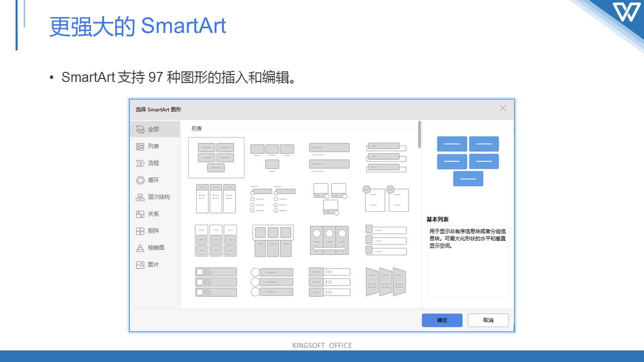
Task: Click the 棱锥图 pyramid icon
Action: pyautogui.click(x=140, y=248)
